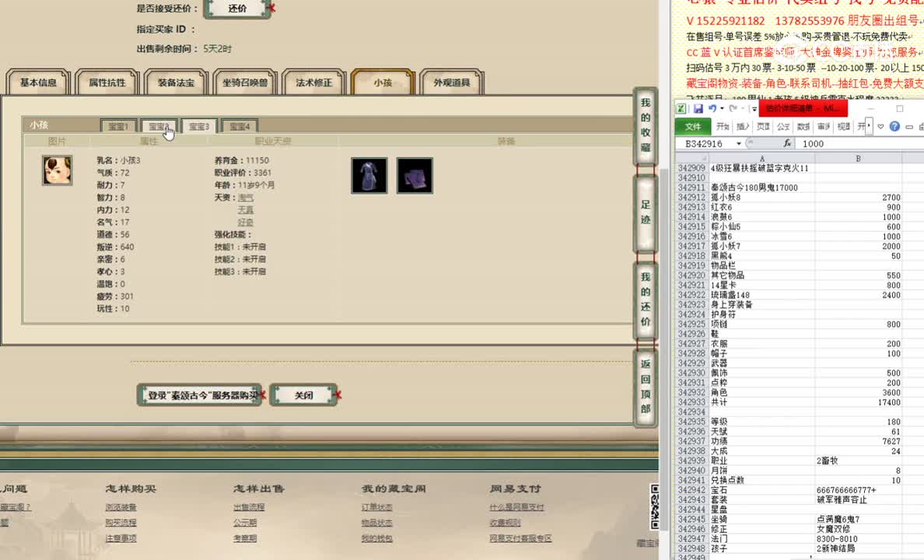
Task: Switch to the 宝宝4 sub-tab
Action: coord(239,125)
